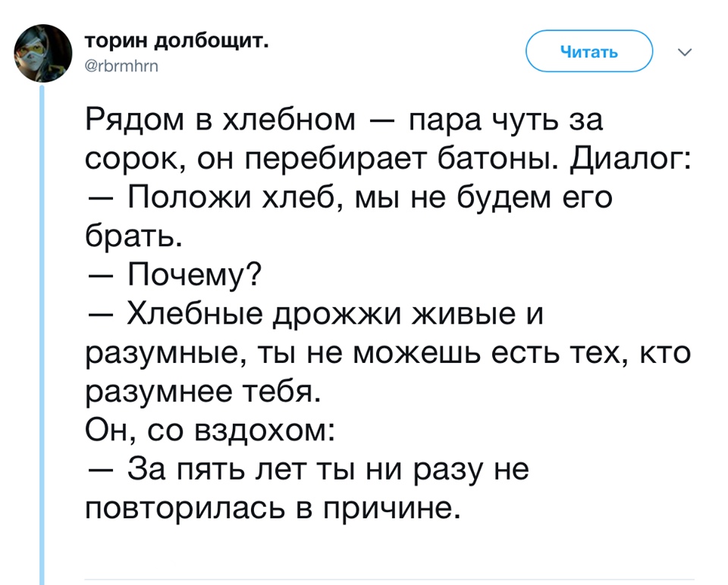Click the line "— Положи хлеб, мы не будем его"

[349, 199]
